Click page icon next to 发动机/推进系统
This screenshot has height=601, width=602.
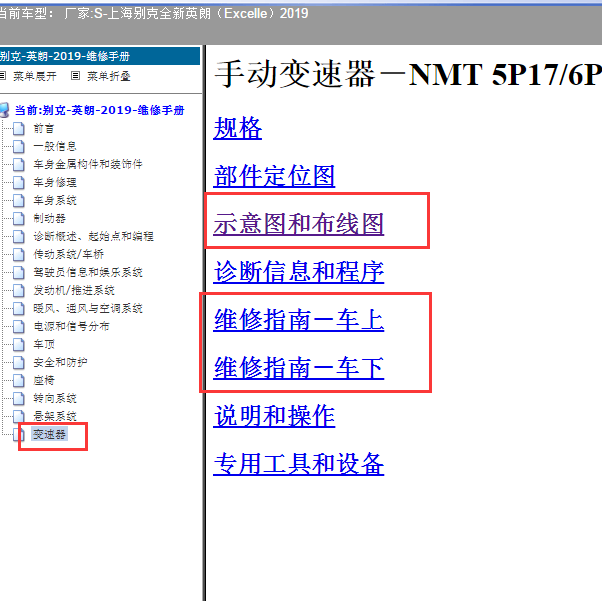point(18,290)
